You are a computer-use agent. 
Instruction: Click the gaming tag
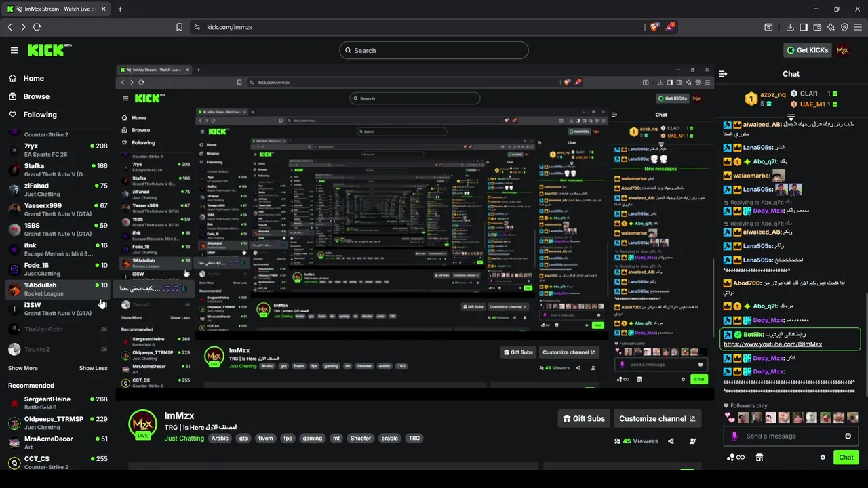coord(313,439)
